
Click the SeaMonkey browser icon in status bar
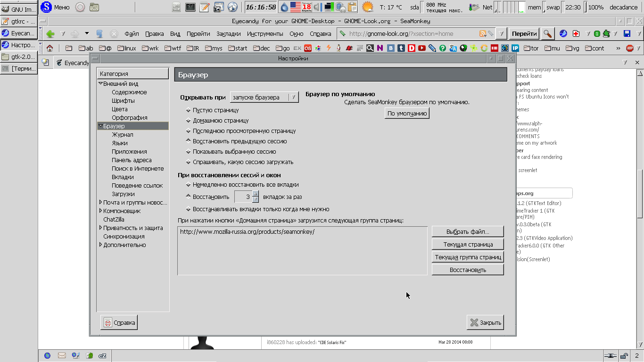[x=47, y=356]
